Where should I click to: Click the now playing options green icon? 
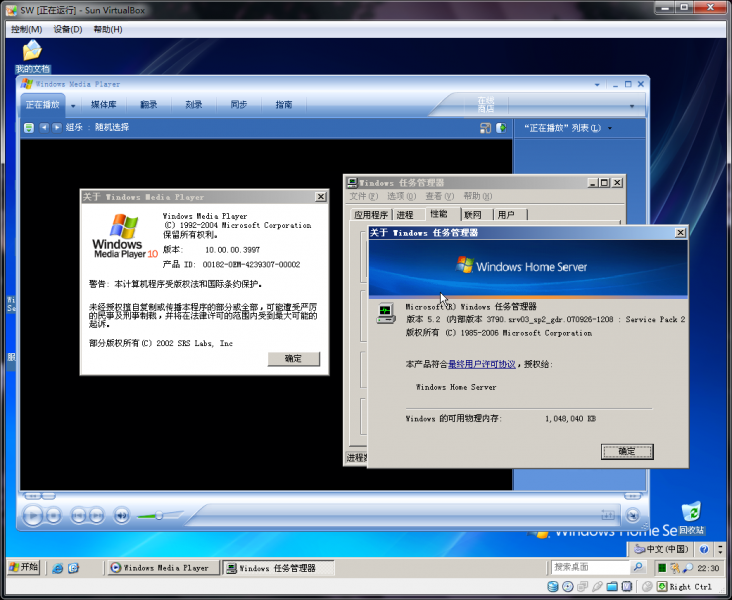click(28, 127)
